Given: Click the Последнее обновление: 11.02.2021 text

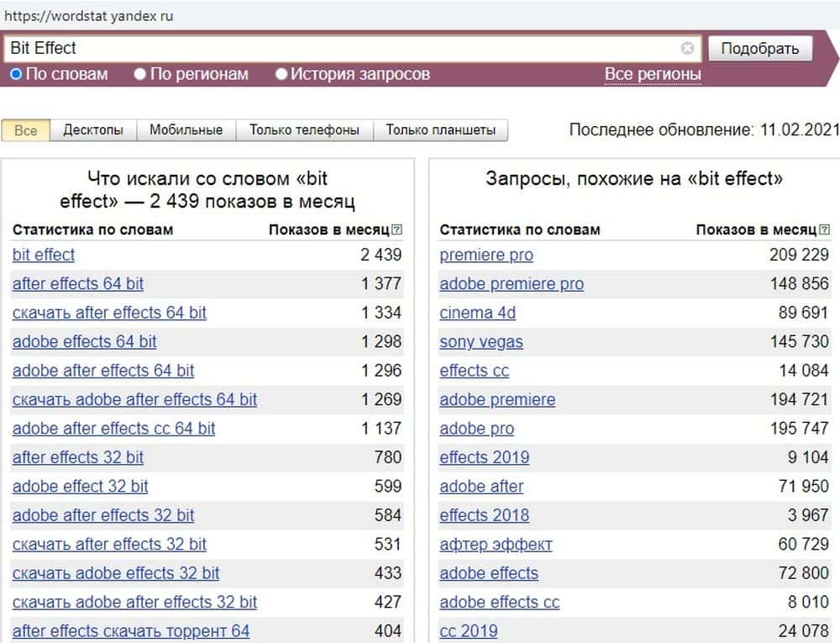Looking at the screenshot, I should coord(704,129).
